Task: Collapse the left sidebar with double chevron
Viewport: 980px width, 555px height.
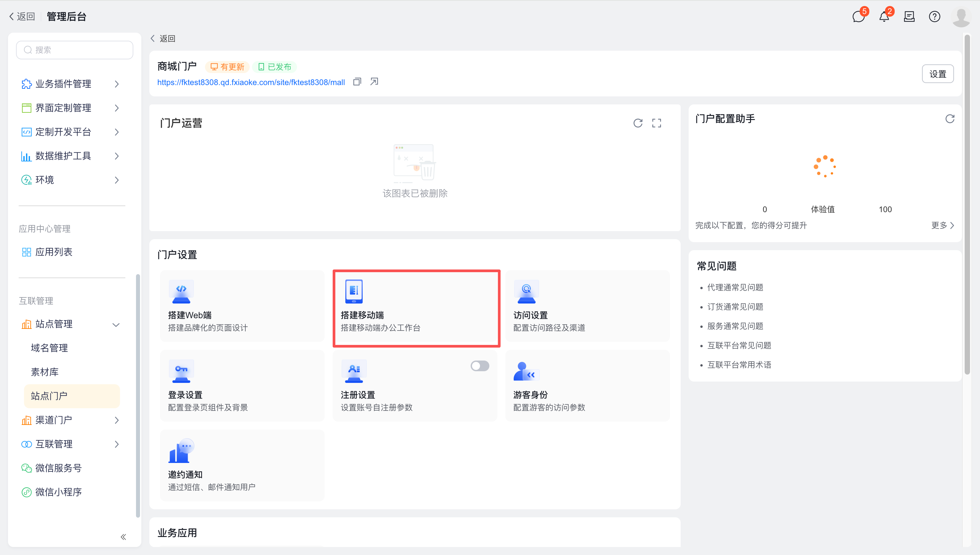Action: pyautogui.click(x=123, y=537)
